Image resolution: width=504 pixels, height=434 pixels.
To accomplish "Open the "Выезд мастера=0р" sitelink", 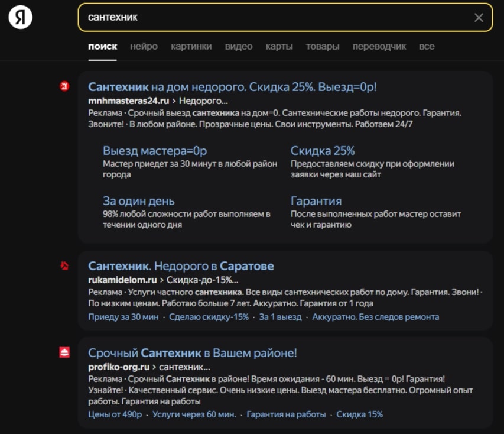I will (x=155, y=151).
